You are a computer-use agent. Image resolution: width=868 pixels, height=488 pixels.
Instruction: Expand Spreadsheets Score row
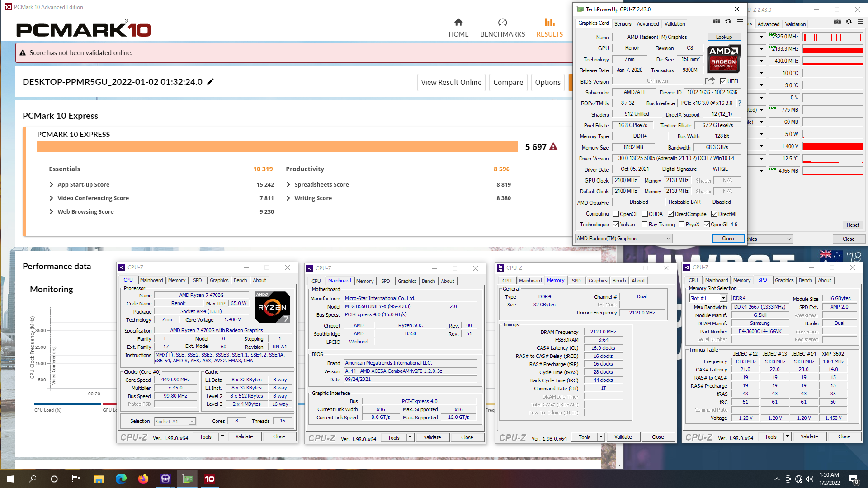(288, 184)
